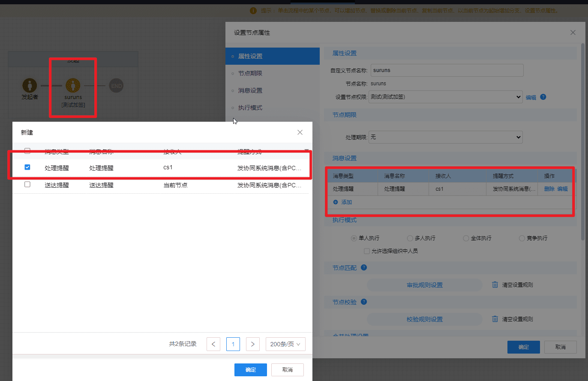
Task: Click trash icon to clear 审批规则 settings
Action: (495, 285)
